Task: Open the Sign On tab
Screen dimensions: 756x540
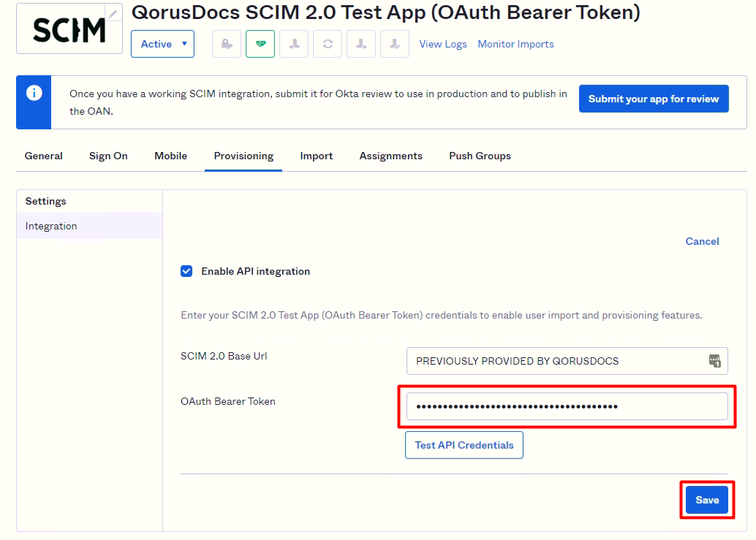Action: coord(108,156)
